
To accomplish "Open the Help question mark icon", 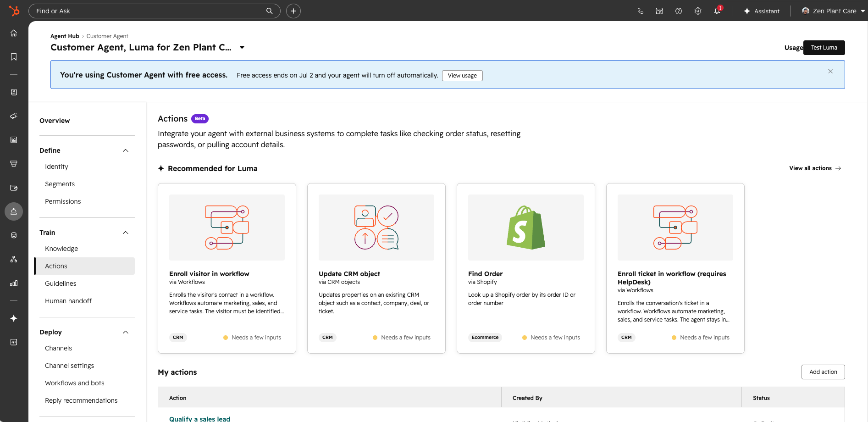I will coord(679,11).
